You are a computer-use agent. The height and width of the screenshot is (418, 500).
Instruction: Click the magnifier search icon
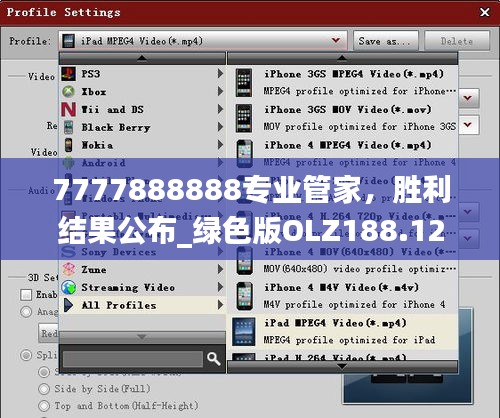click(214, 359)
